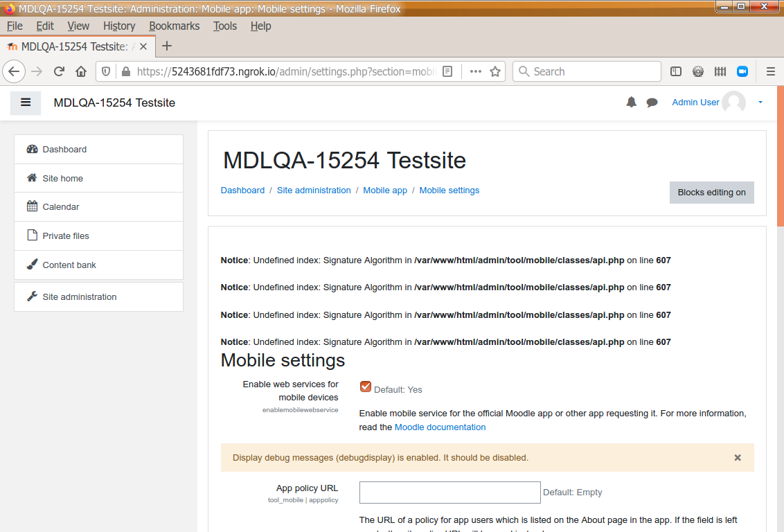Open the Firefox home page icon
This screenshot has width=784, height=532.
[x=81, y=71]
